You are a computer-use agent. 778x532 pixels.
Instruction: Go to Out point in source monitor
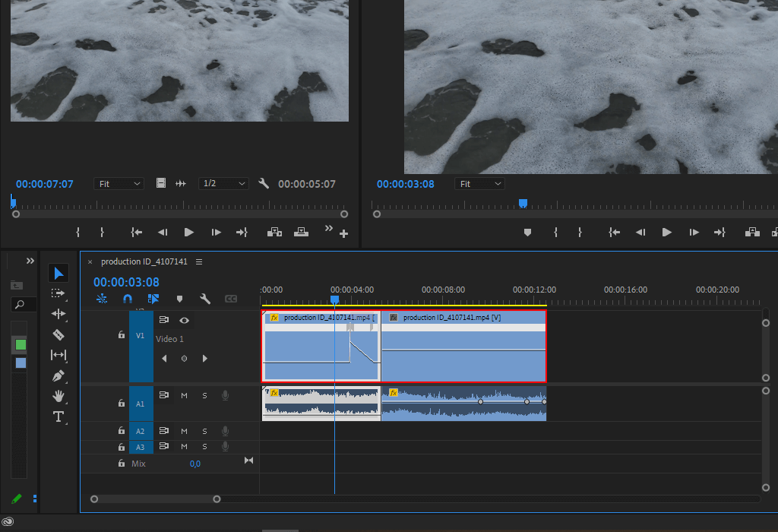pyautogui.click(x=242, y=233)
